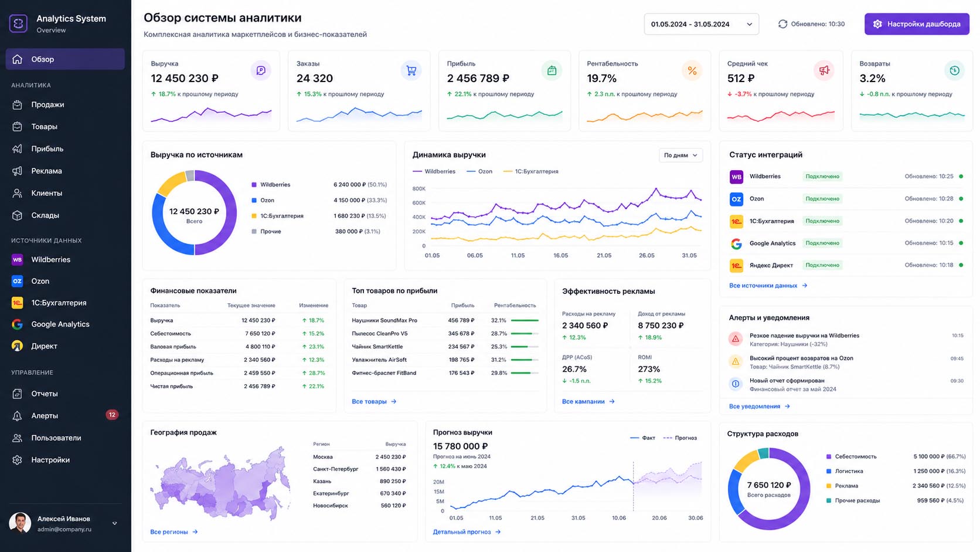The image size is (980, 552).
Task: Click the Russia map in География продаж
Action: click(222, 483)
